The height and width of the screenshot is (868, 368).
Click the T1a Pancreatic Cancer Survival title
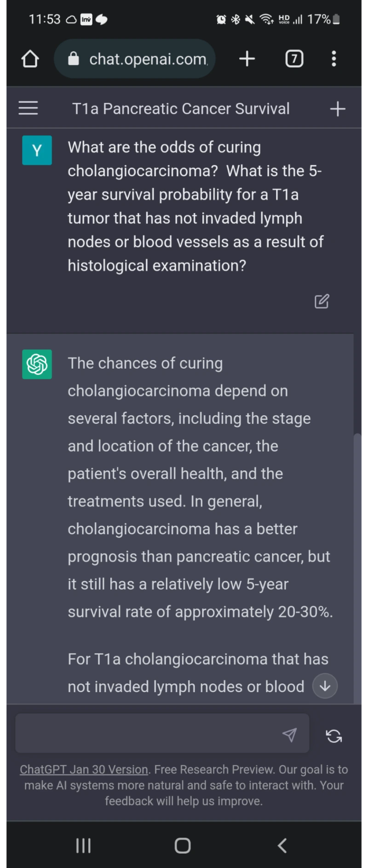[181, 109]
